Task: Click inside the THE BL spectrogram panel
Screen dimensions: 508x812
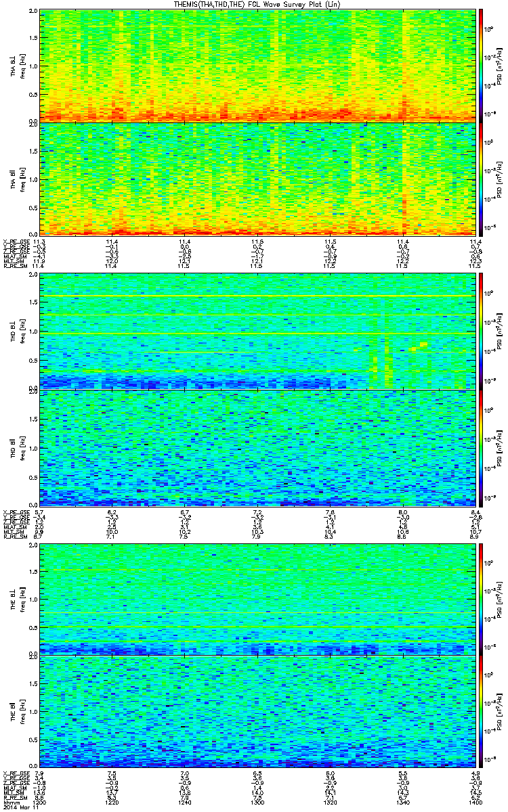Action: (x=257, y=599)
